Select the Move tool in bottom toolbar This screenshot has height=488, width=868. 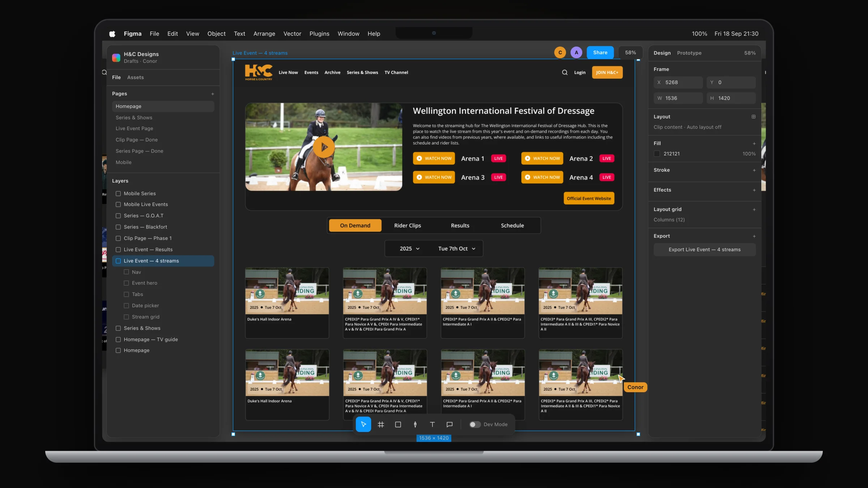[x=363, y=424]
